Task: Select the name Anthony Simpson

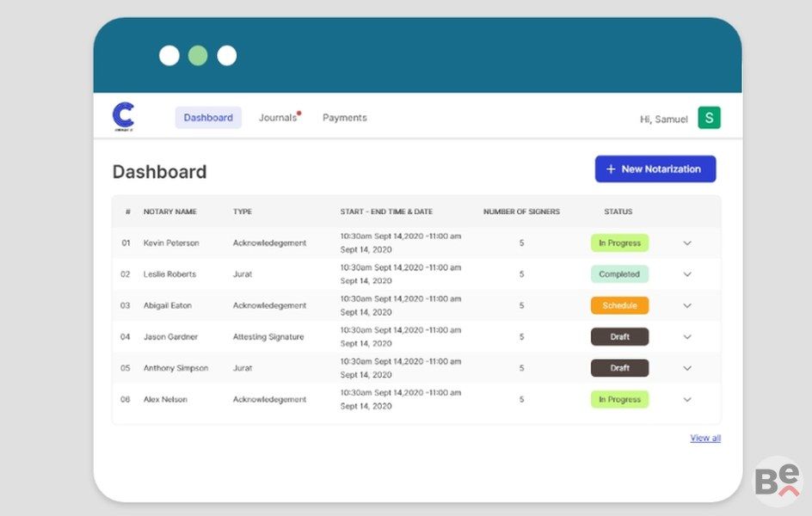Action: (175, 368)
